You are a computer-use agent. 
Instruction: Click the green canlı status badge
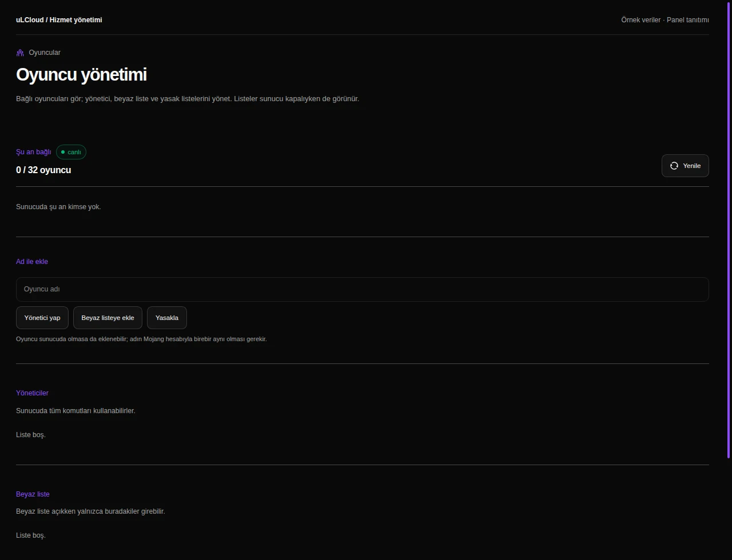point(71,152)
